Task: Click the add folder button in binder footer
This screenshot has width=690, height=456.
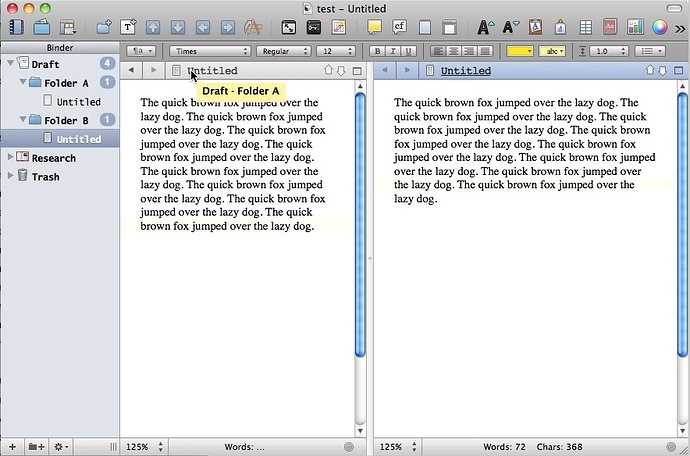Action: pyautogui.click(x=36, y=447)
